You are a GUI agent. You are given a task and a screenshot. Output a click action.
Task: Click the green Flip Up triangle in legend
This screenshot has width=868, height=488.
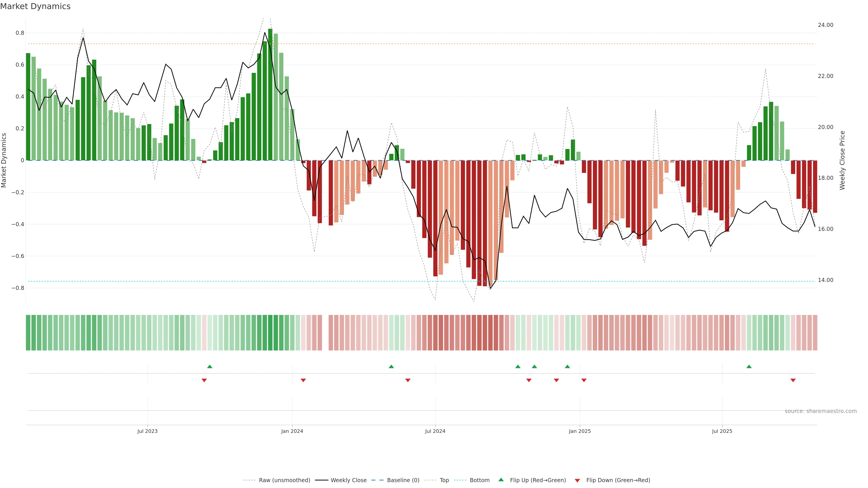point(501,480)
